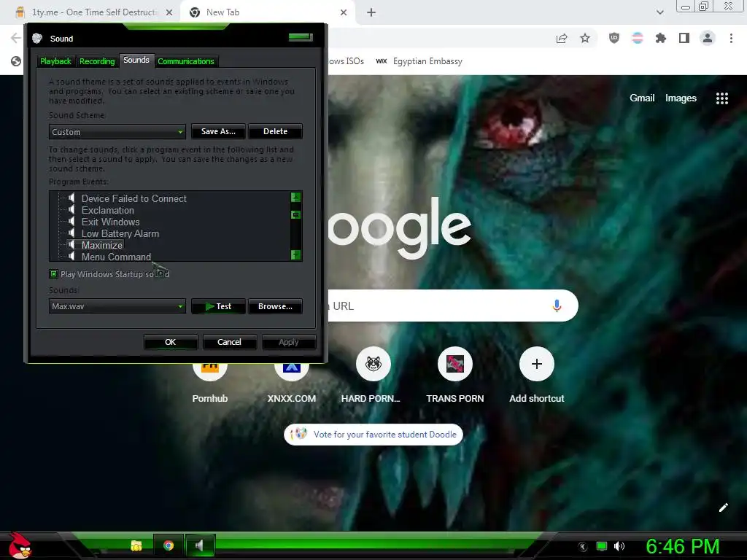
Task: Click the Save As... button
Action: (x=218, y=131)
